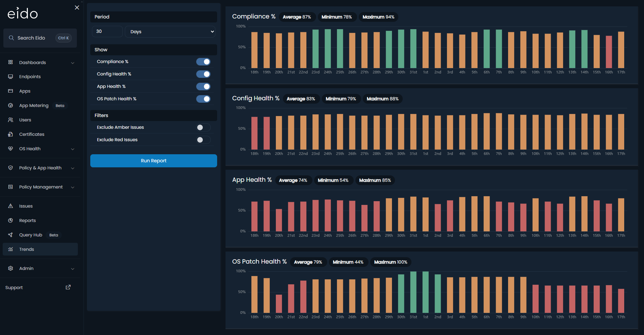The height and width of the screenshot is (335, 644).
Task: Click the OS Patch Health bar for 31st
Action: tap(413, 292)
